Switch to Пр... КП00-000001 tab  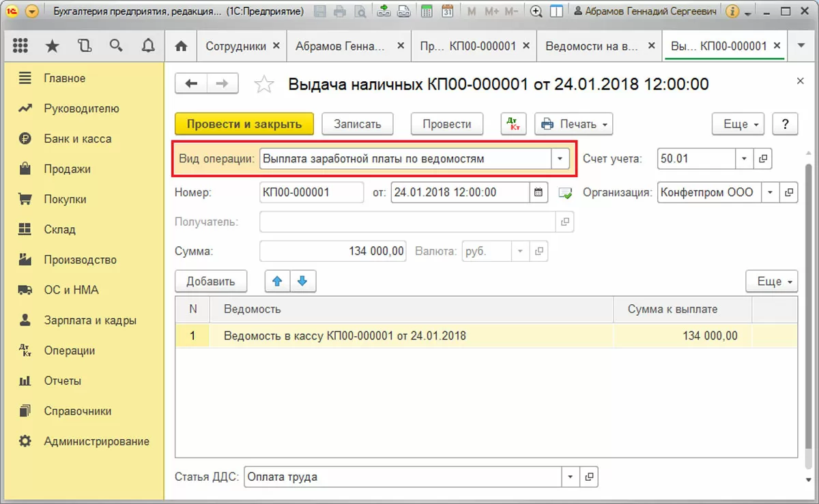coord(468,46)
